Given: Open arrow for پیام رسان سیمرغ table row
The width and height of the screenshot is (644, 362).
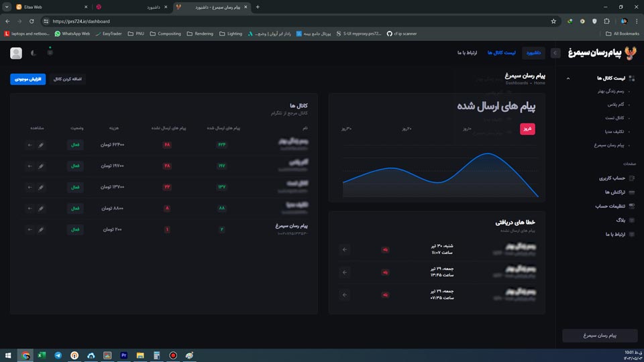Looking at the screenshot, I should point(30,229).
